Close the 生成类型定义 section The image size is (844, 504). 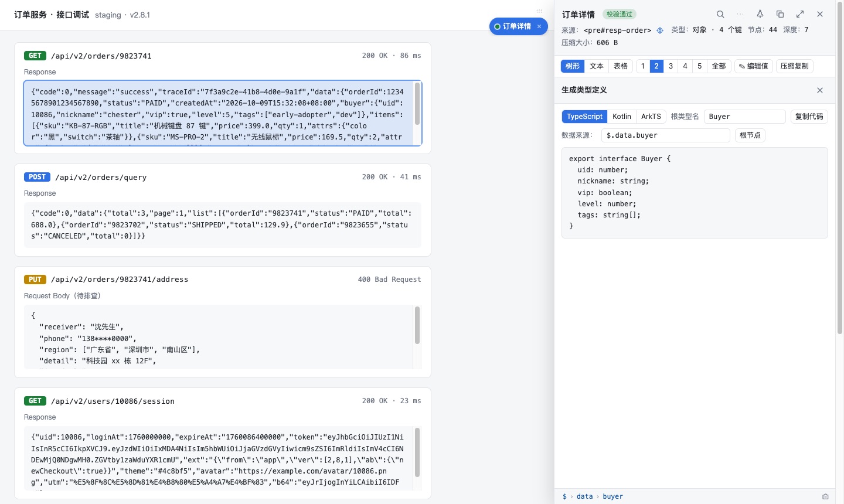click(820, 90)
